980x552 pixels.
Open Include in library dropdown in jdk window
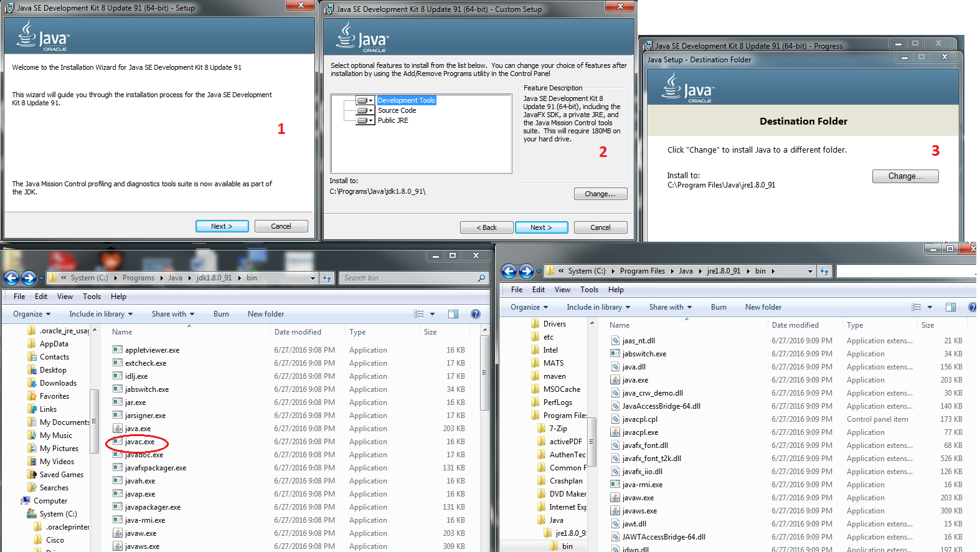[101, 314]
